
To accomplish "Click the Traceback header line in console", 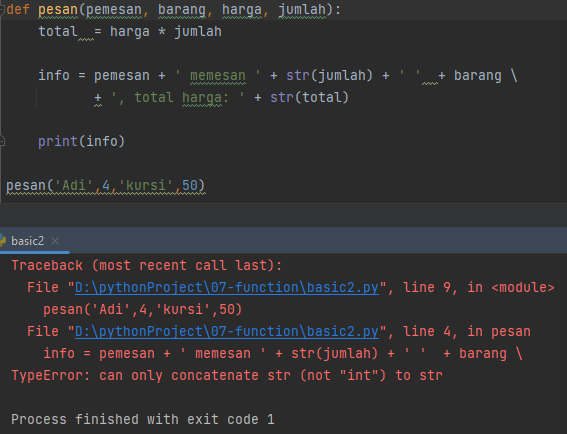I will click(x=146, y=265).
